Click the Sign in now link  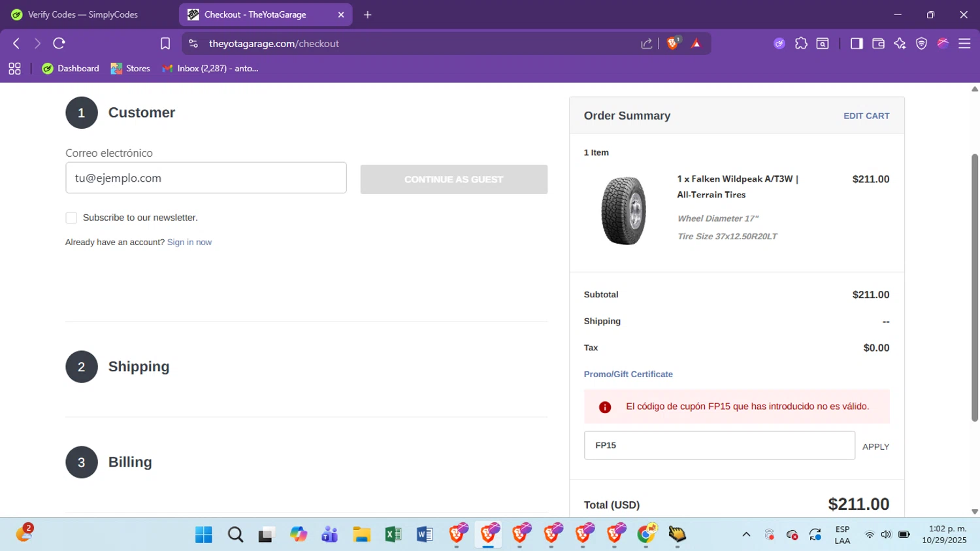click(189, 242)
